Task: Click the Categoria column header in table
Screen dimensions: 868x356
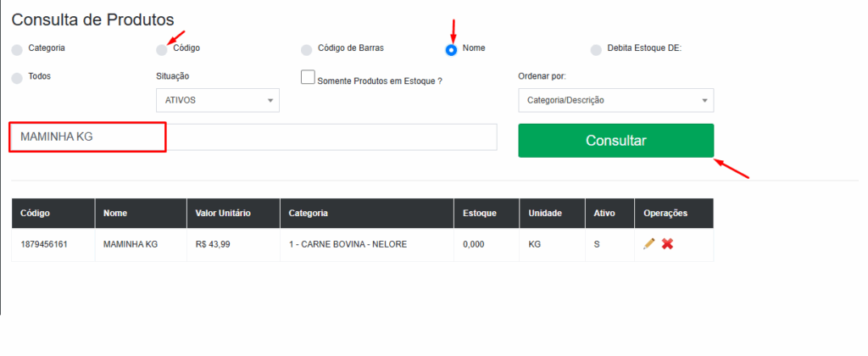Action: [309, 213]
